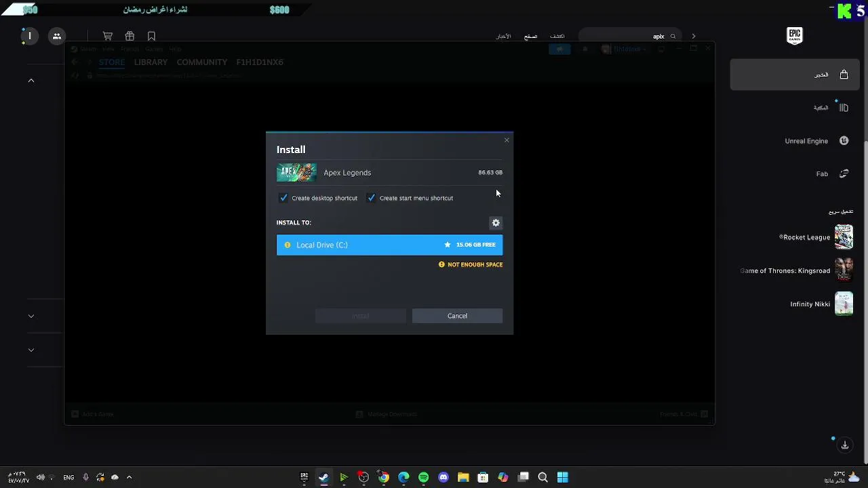Click the Apex Legends game thumbnail

[x=296, y=172]
